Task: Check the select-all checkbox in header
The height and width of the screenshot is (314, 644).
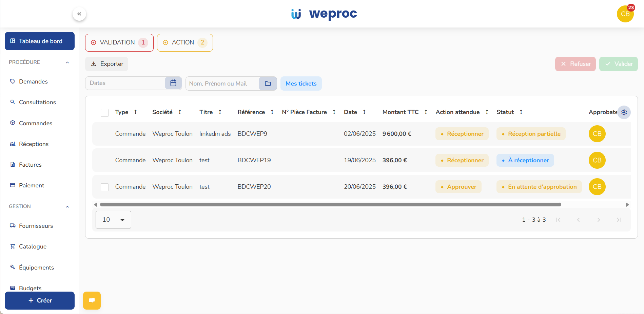Action: [105, 113]
